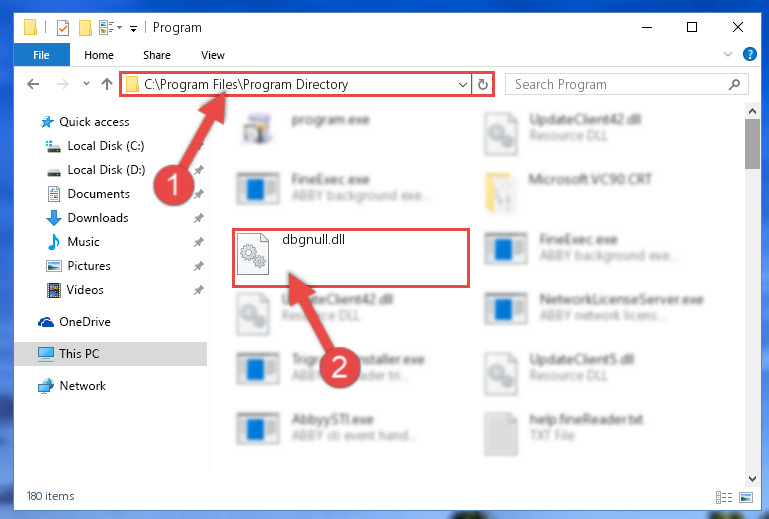Open the File menu
This screenshot has width=769, height=519.
tap(42, 55)
